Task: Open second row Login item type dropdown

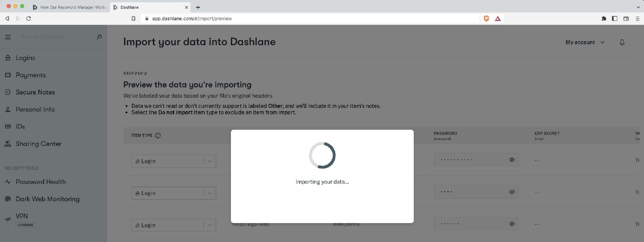Action: point(174,193)
